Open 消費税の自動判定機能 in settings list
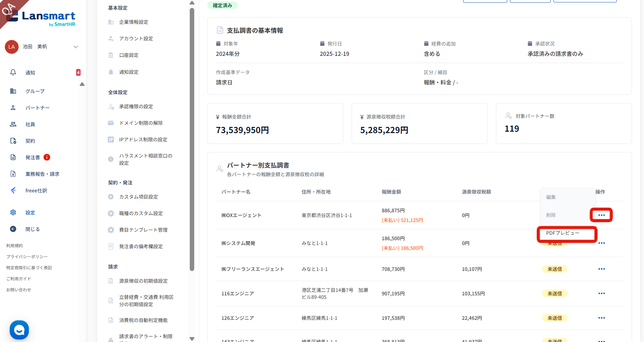 tap(143, 320)
